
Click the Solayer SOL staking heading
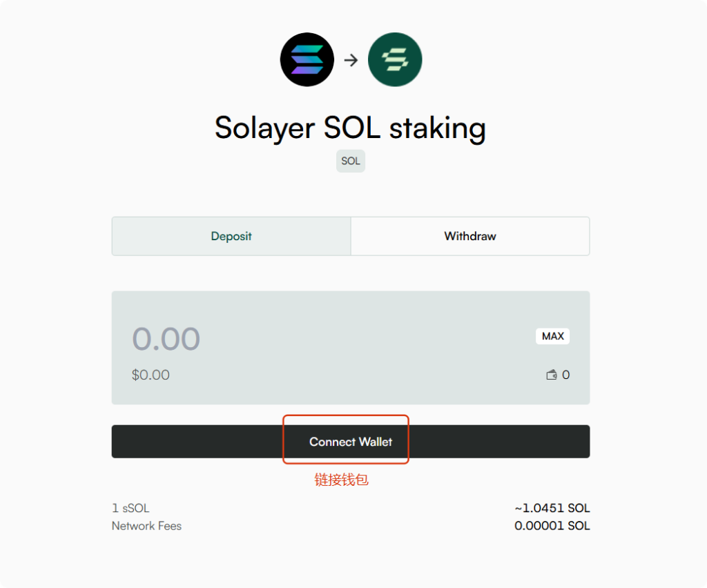point(350,128)
